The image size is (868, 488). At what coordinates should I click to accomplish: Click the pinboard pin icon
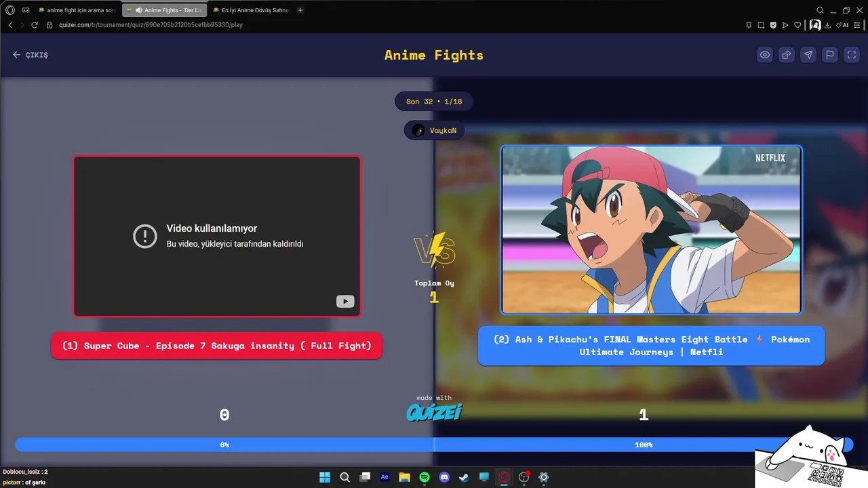[x=749, y=25]
